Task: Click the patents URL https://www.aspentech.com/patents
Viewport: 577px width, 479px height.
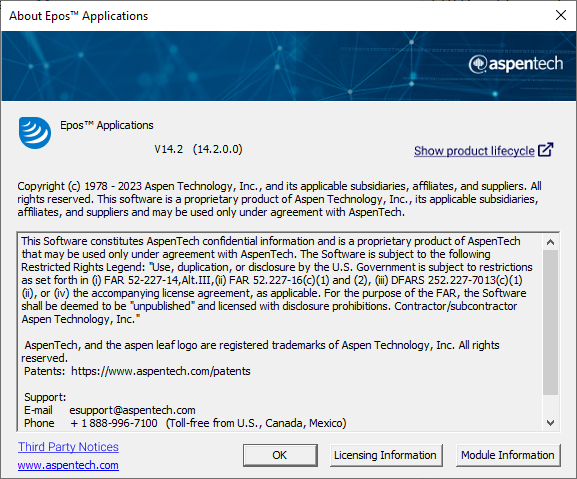Action: (161, 371)
